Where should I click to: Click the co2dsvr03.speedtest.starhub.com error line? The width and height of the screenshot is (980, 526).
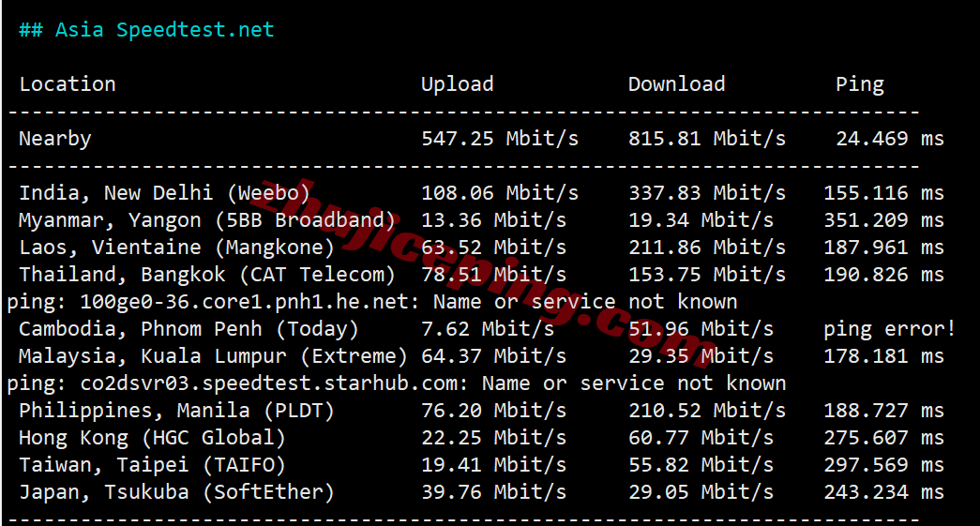coord(397,383)
